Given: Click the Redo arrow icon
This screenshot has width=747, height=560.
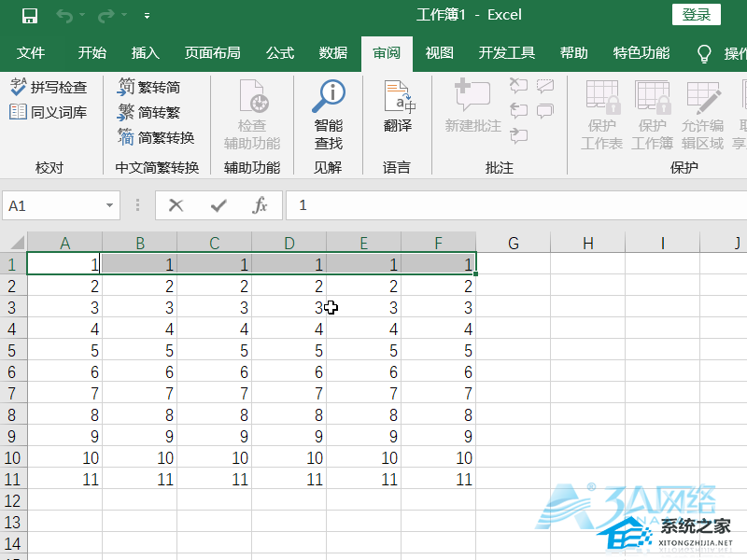Looking at the screenshot, I should (x=106, y=16).
